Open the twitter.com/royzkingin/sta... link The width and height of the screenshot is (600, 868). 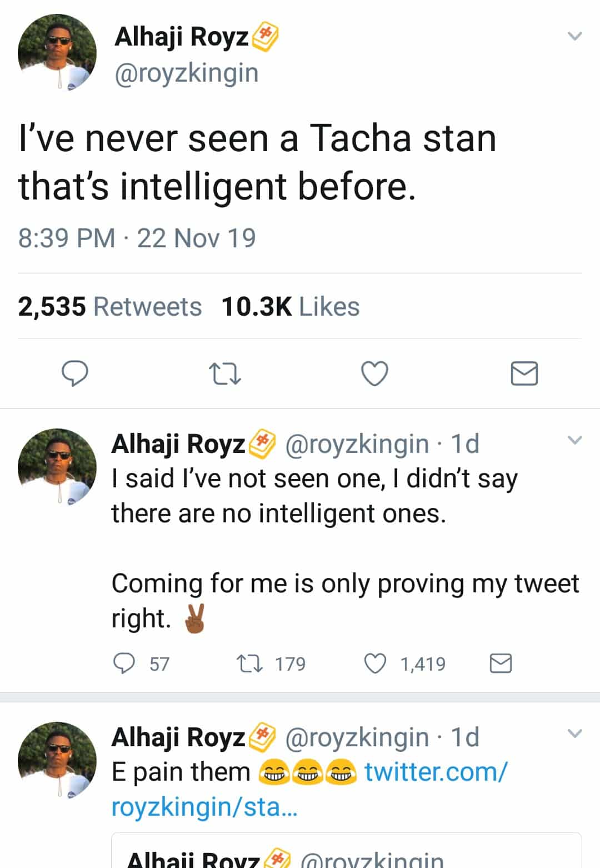[309, 789]
